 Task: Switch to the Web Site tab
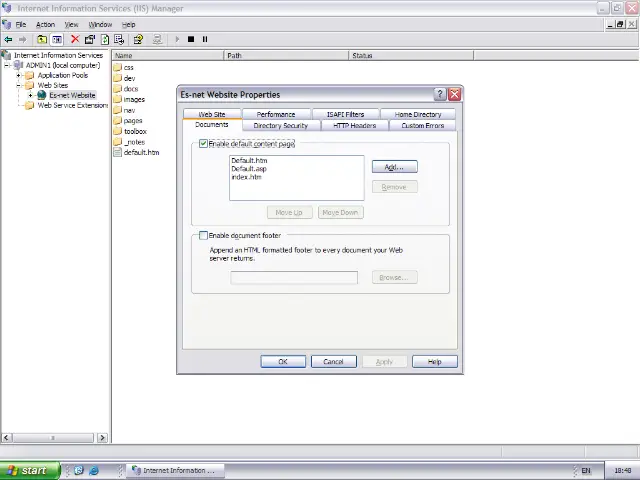tap(212, 114)
